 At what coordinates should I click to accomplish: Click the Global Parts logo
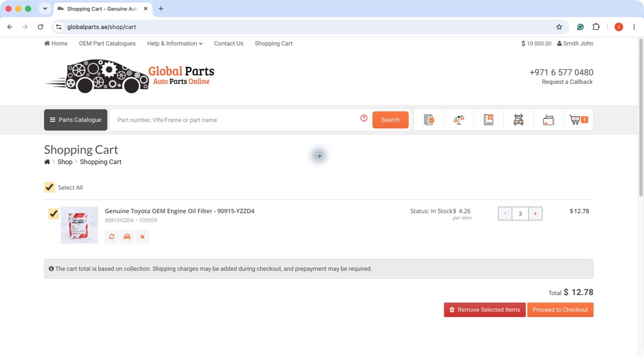[129, 76]
